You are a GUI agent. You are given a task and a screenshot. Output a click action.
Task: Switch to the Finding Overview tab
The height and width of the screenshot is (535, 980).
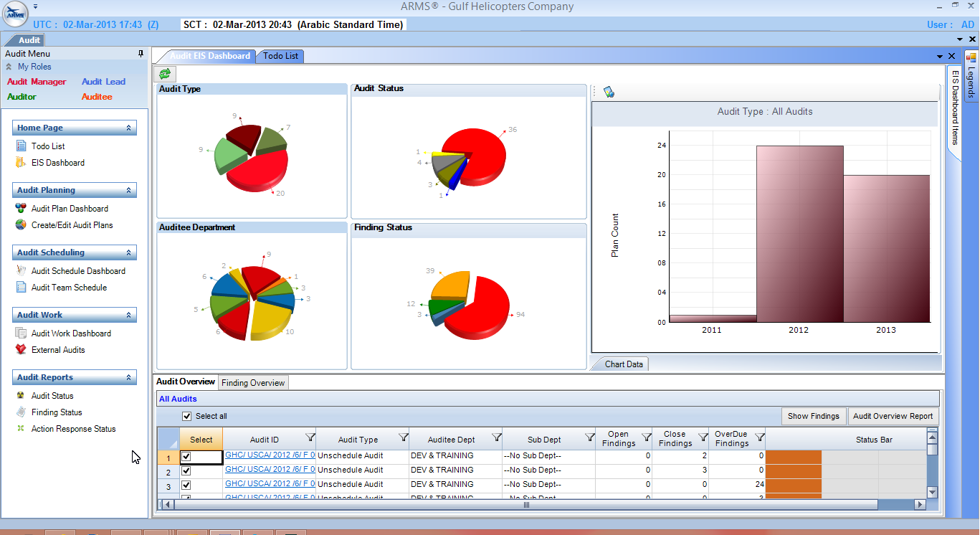click(253, 383)
